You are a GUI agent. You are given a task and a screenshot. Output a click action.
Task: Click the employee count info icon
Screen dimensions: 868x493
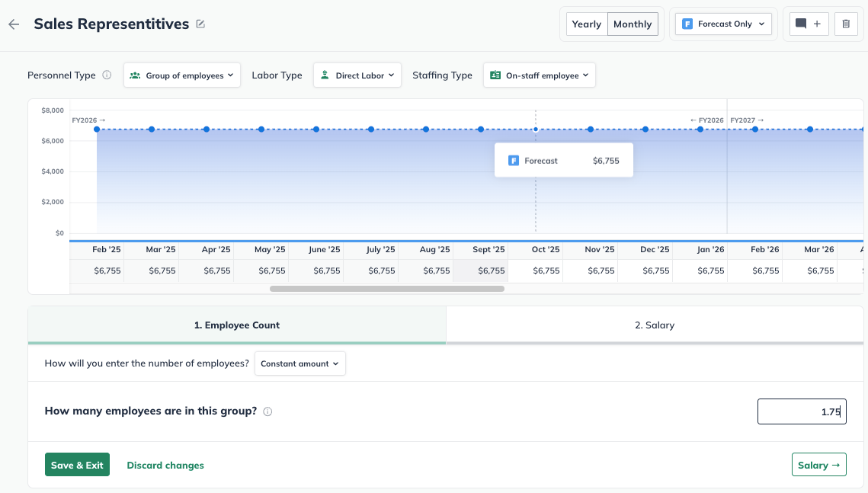[x=267, y=411]
